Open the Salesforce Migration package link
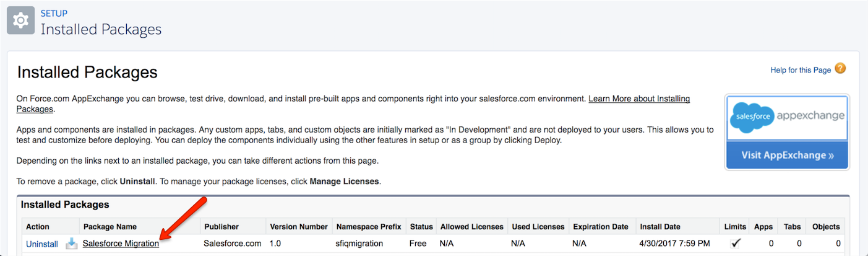Image resolution: width=868 pixels, height=256 pixels. point(121,244)
